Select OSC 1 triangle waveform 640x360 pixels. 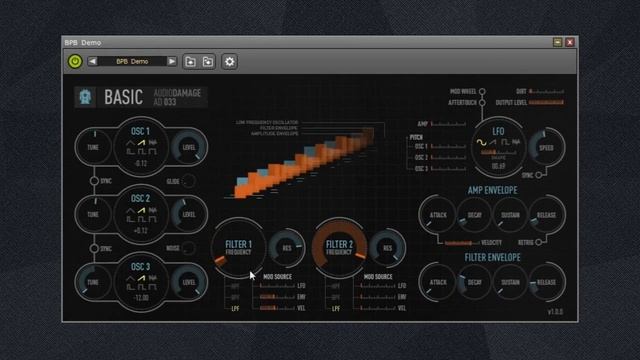[x=130, y=143]
